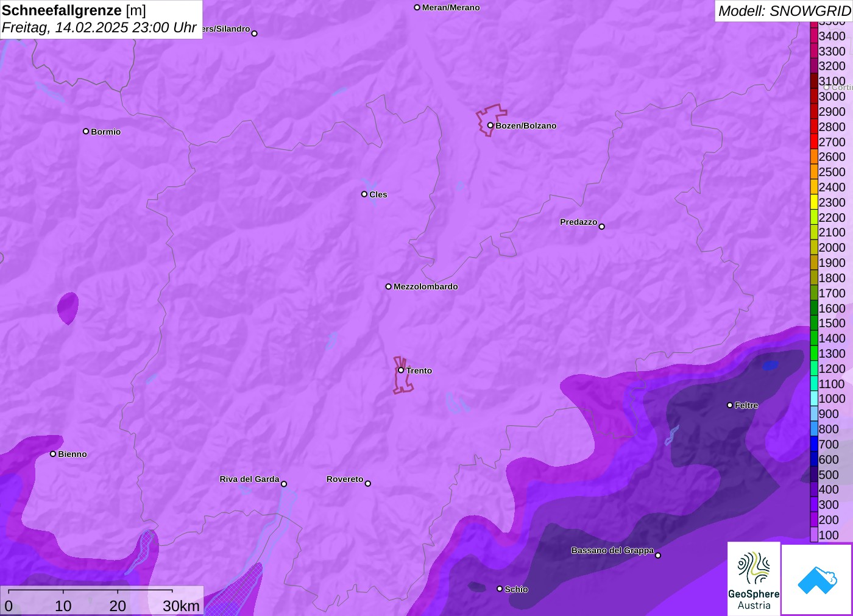The width and height of the screenshot is (853, 616).
Task: Pick the 1600 m legend color swatch
Action: (814, 308)
